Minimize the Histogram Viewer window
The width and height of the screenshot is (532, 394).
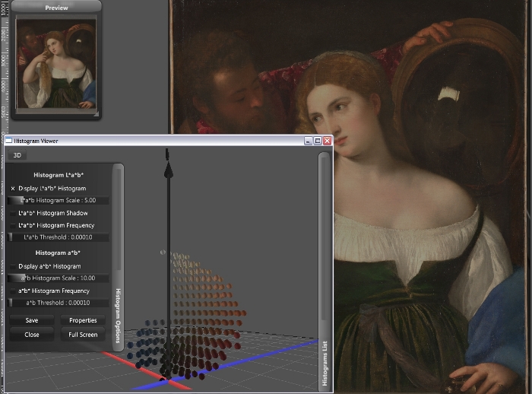tap(308, 141)
